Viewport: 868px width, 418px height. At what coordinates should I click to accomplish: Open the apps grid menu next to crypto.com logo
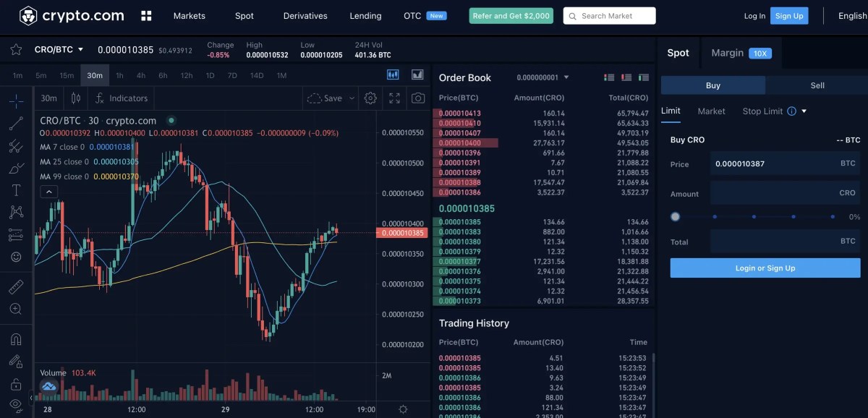(146, 15)
